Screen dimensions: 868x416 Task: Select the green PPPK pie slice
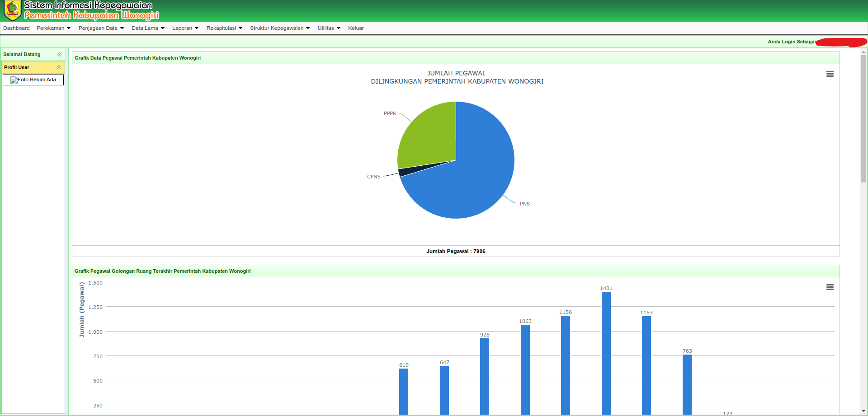tap(429, 138)
